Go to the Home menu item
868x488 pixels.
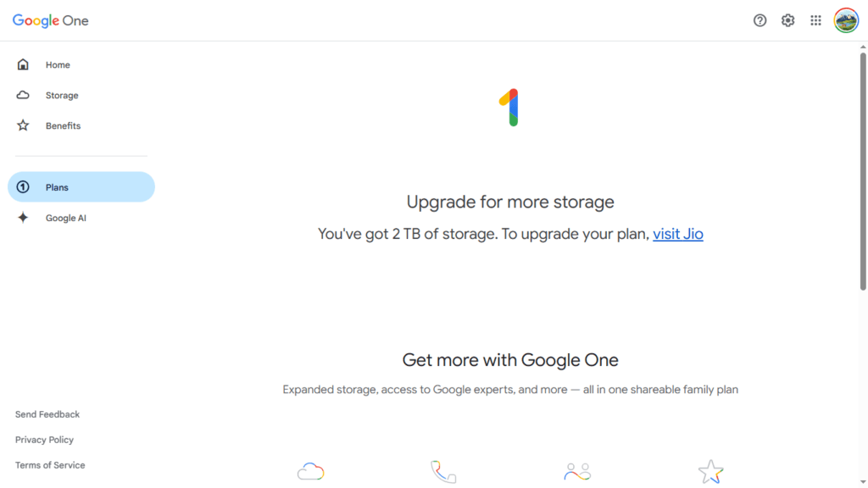[x=58, y=65]
